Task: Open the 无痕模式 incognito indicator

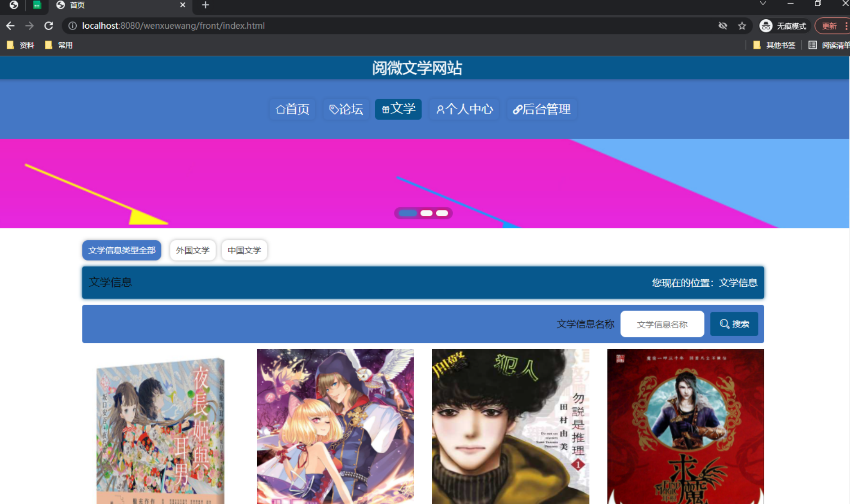Action: coord(783,26)
